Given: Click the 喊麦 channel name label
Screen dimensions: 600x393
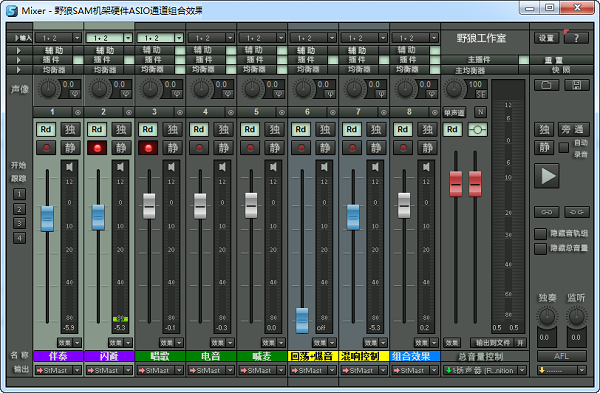Looking at the screenshot, I should coord(262,356).
